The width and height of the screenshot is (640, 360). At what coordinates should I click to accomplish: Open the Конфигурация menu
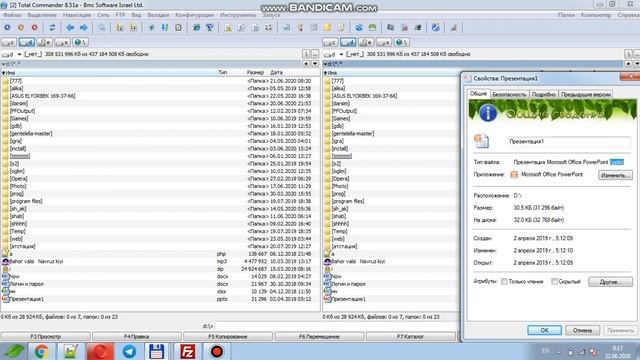(x=194, y=15)
